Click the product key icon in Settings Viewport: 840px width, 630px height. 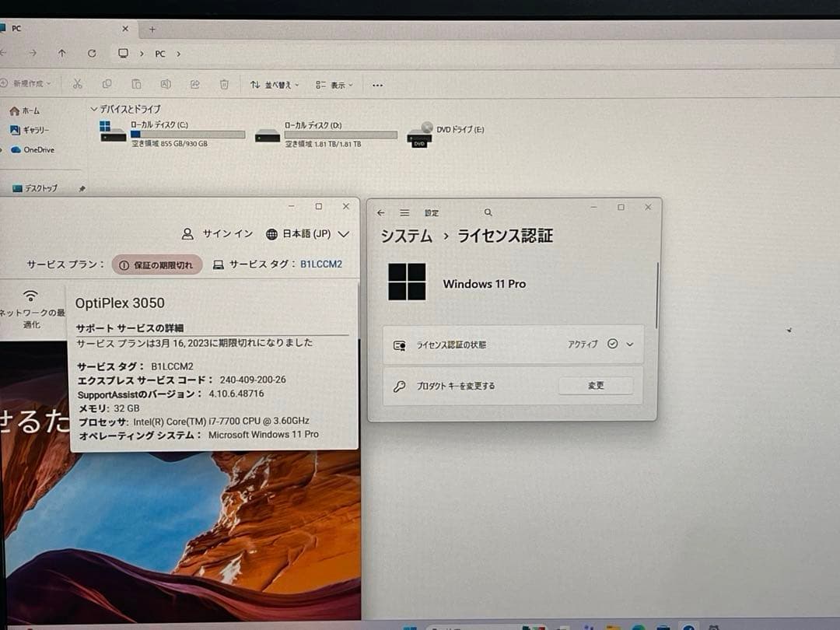[x=399, y=386]
